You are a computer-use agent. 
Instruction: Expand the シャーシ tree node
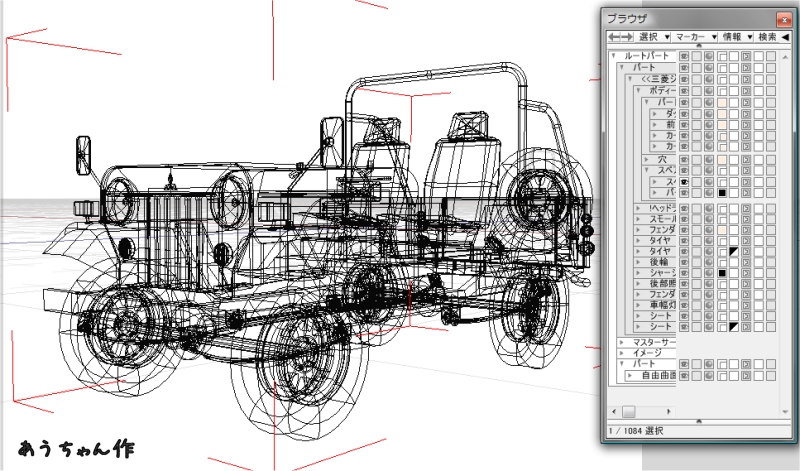639,273
